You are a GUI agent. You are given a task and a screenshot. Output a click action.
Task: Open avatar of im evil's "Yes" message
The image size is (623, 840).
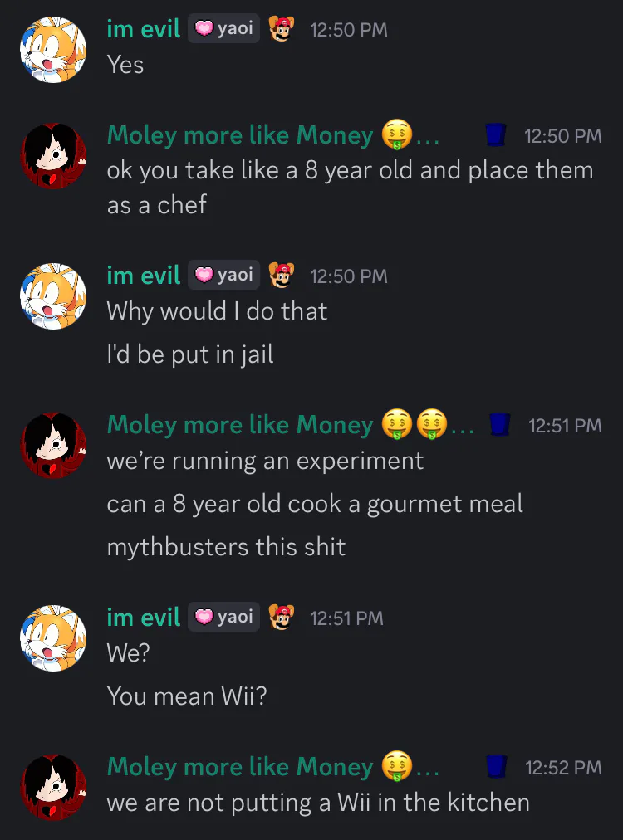pyautogui.click(x=53, y=49)
